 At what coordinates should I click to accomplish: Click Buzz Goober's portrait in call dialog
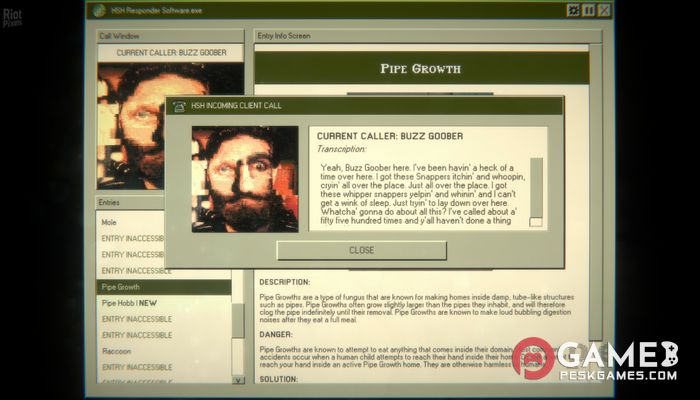point(245,179)
